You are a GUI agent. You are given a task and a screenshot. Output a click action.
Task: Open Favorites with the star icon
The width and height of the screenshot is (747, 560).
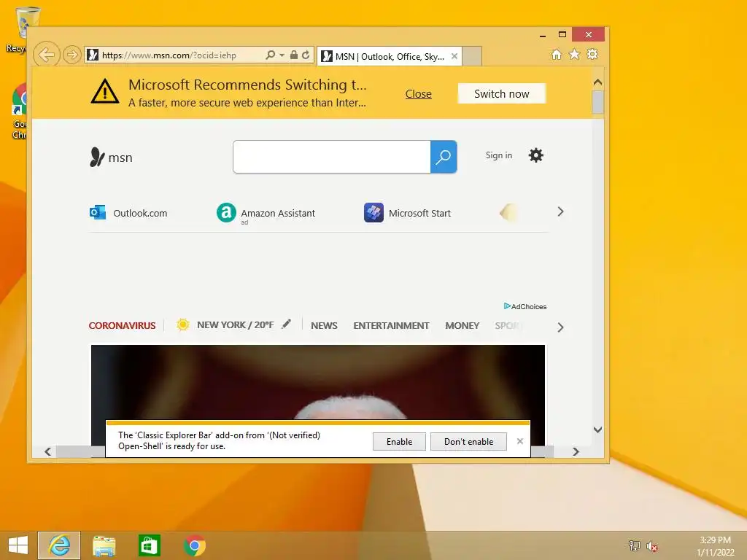575,54
